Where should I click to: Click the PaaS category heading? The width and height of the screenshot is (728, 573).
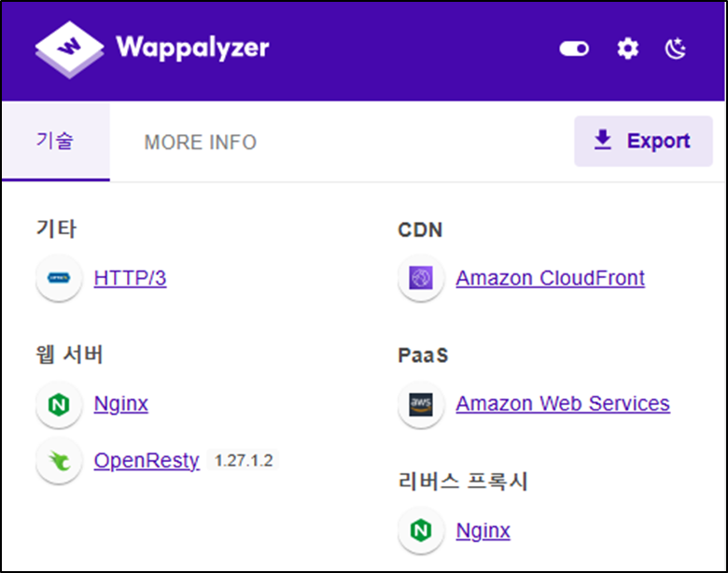(x=423, y=356)
